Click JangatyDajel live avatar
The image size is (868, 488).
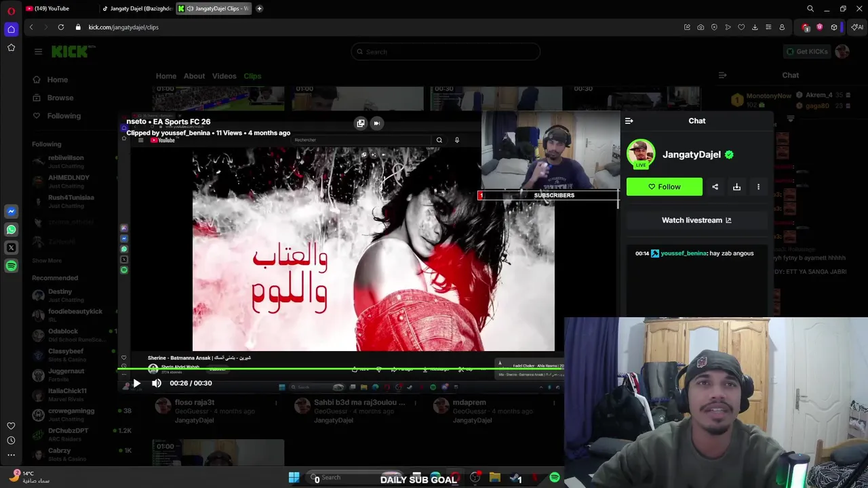point(641,153)
